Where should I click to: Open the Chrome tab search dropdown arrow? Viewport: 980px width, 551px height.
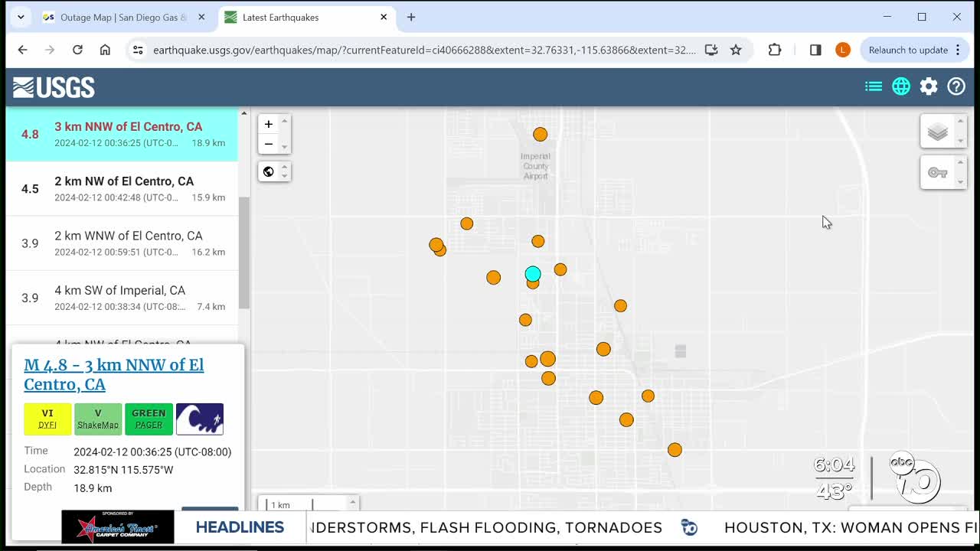point(21,17)
